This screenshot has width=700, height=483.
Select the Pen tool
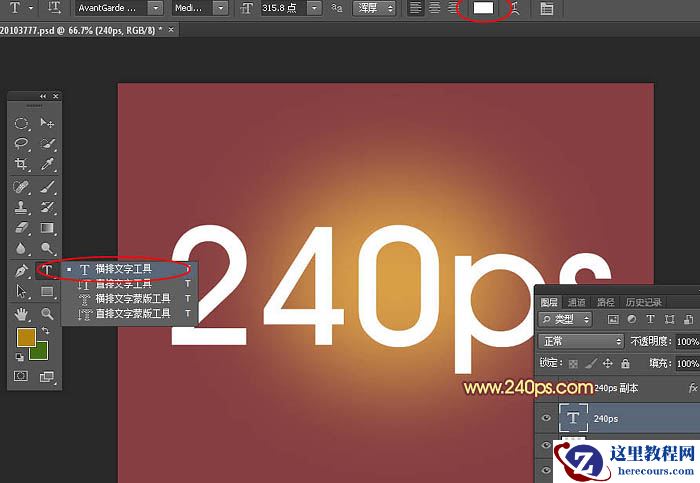[x=21, y=271]
